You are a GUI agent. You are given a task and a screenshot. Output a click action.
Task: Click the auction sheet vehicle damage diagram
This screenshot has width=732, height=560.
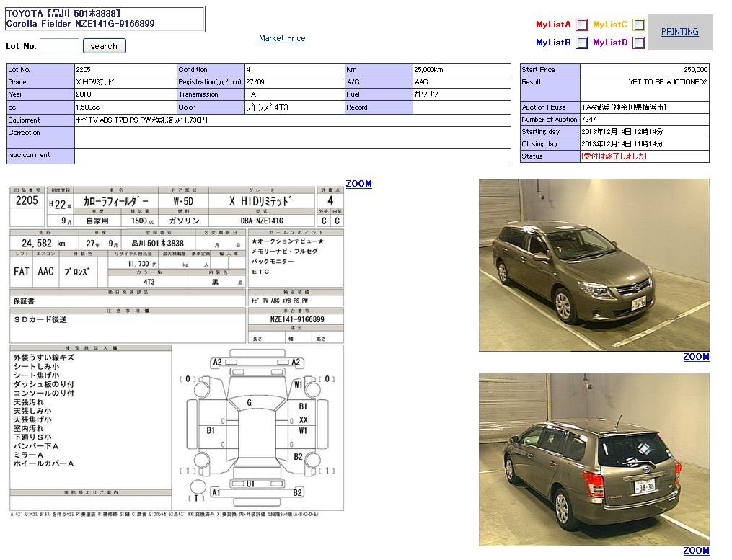256,428
